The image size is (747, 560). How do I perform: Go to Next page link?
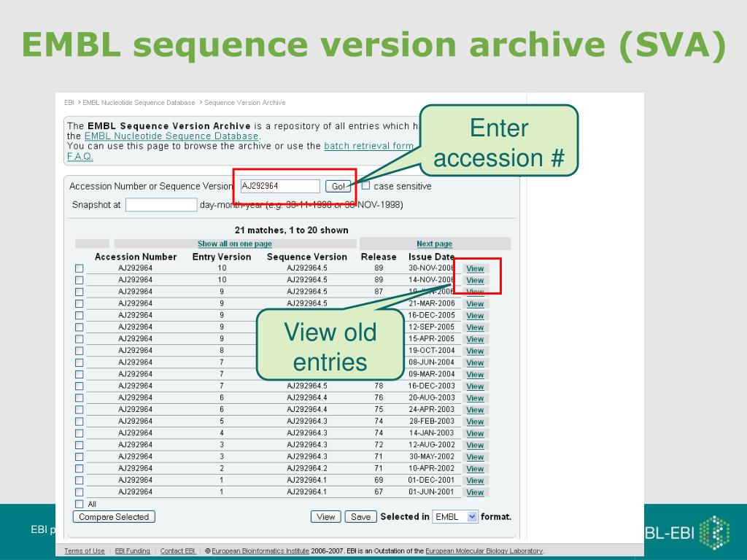434,244
